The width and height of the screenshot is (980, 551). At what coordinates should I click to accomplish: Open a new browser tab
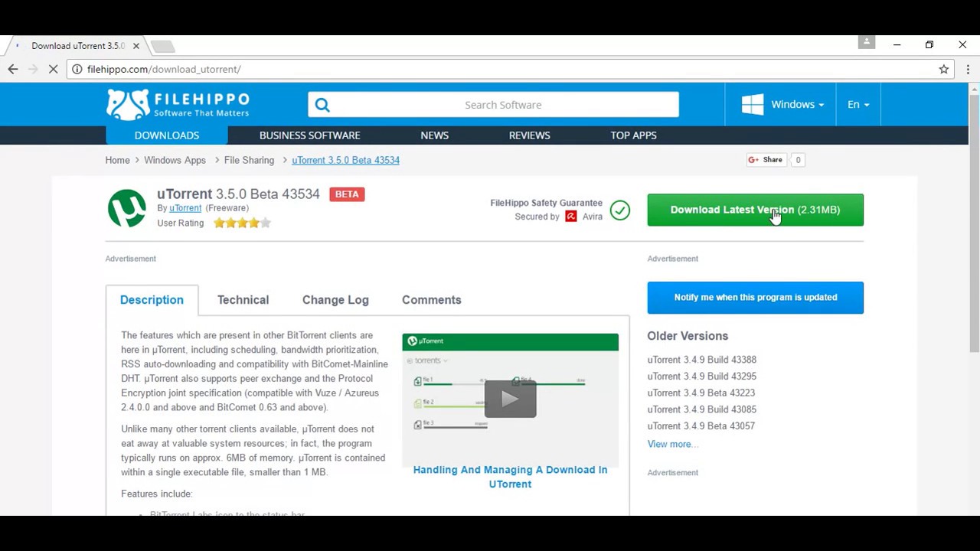162,47
